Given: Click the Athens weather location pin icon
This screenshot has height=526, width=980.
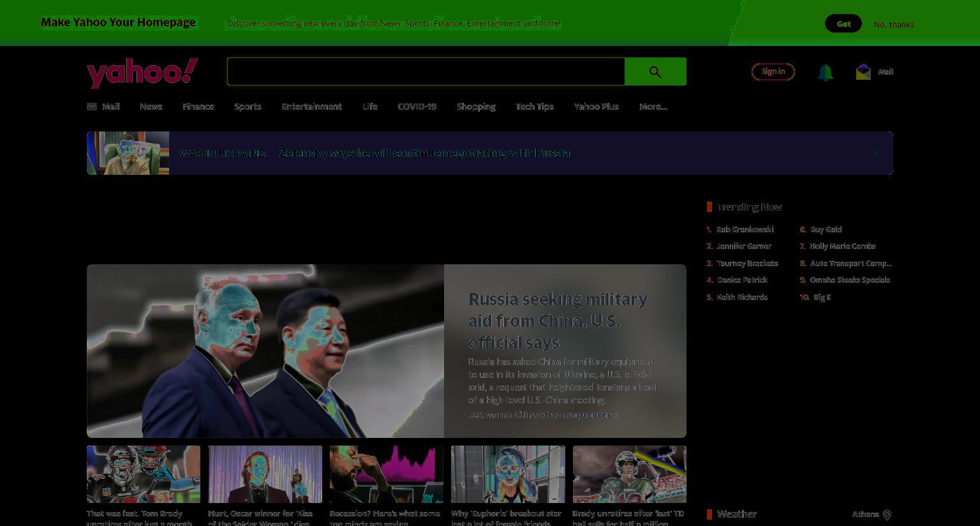Looking at the screenshot, I should (x=887, y=515).
